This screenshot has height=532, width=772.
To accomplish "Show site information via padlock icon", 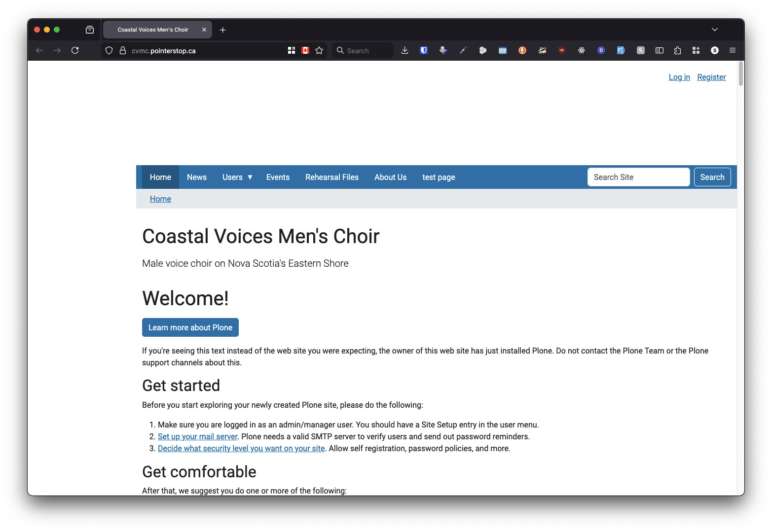I will click(x=123, y=50).
